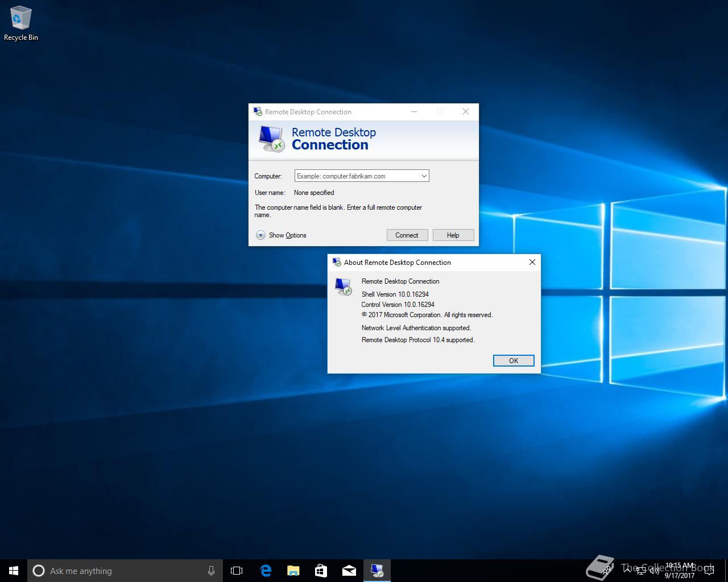Image resolution: width=728 pixels, height=582 pixels.
Task: Click 'Network Level Authentication supported' text
Action: tap(416, 327)
